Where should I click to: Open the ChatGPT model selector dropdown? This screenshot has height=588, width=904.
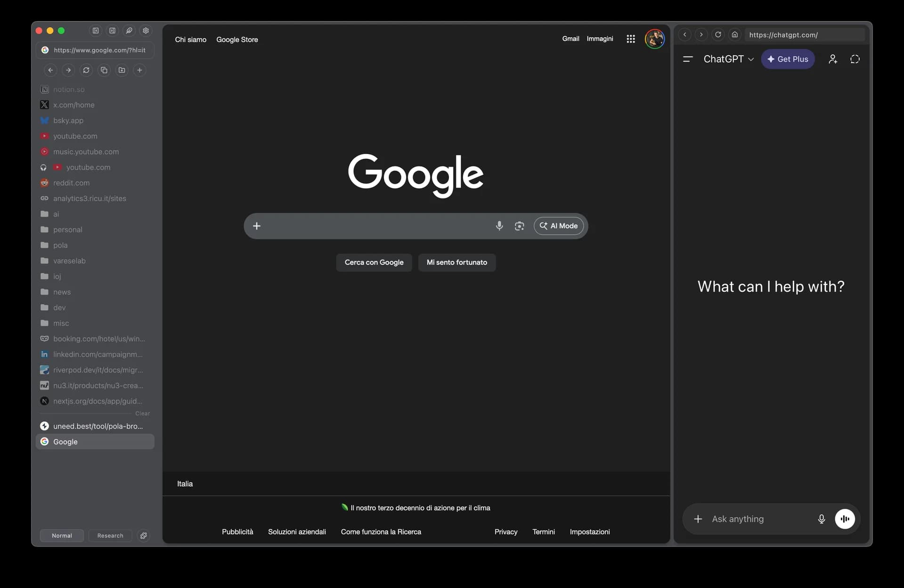pyautogui.click(x=728, y=59)
